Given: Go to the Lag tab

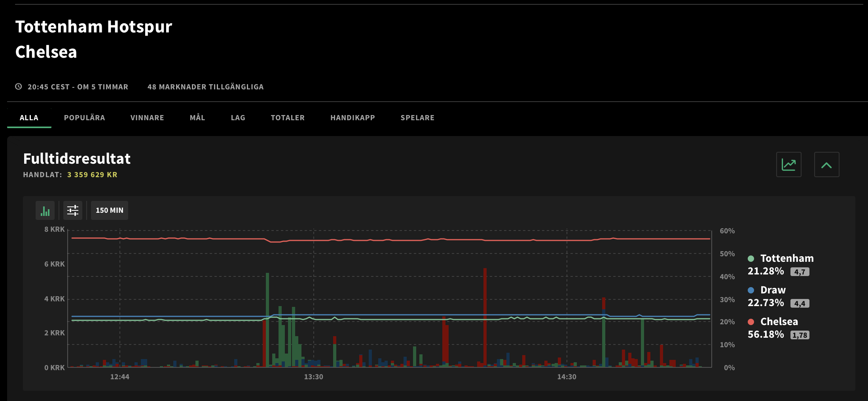Looking at the screenshot, I should [x=238, y=118].
